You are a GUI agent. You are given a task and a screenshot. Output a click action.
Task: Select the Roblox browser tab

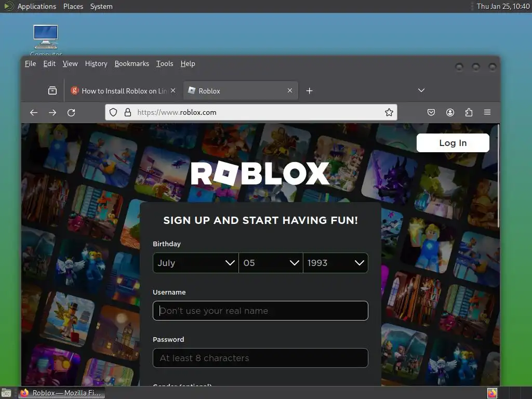241,90
